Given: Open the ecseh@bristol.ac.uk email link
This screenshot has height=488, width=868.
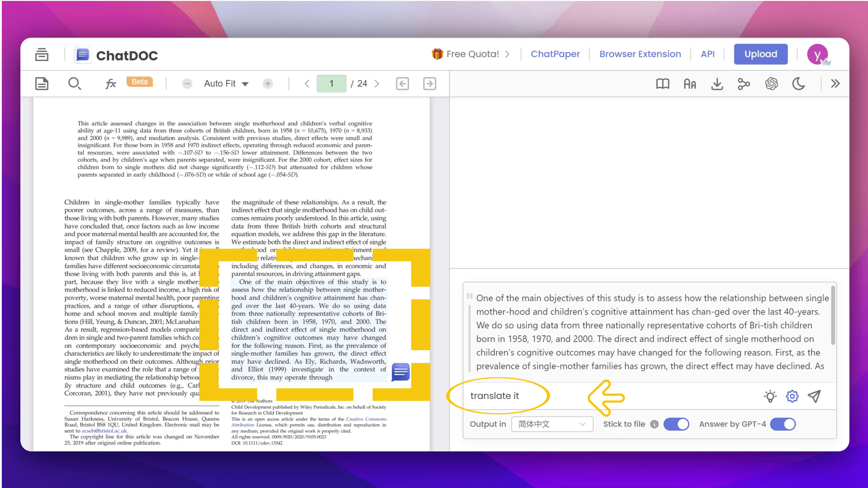Looking at the screenshot, I should [104, 431].
